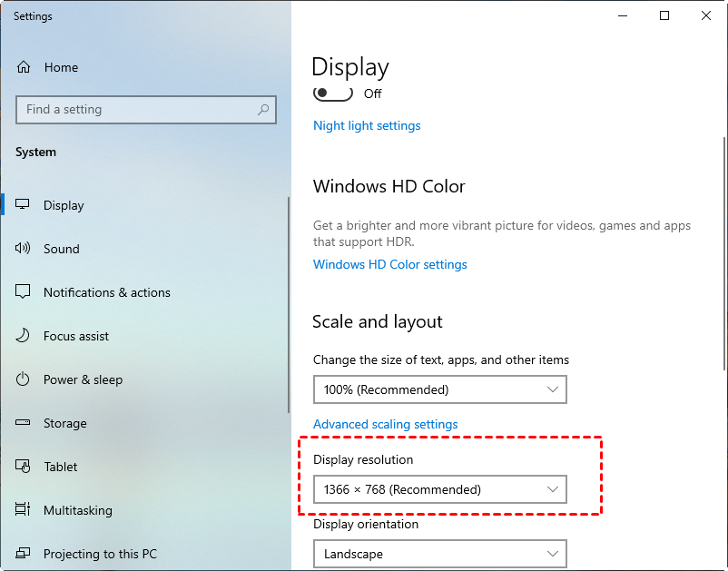Maximize the Settings window
Image resolution: width=728 pixels, height=571 pixels.
pyautogui.click(x=664, y=15)
